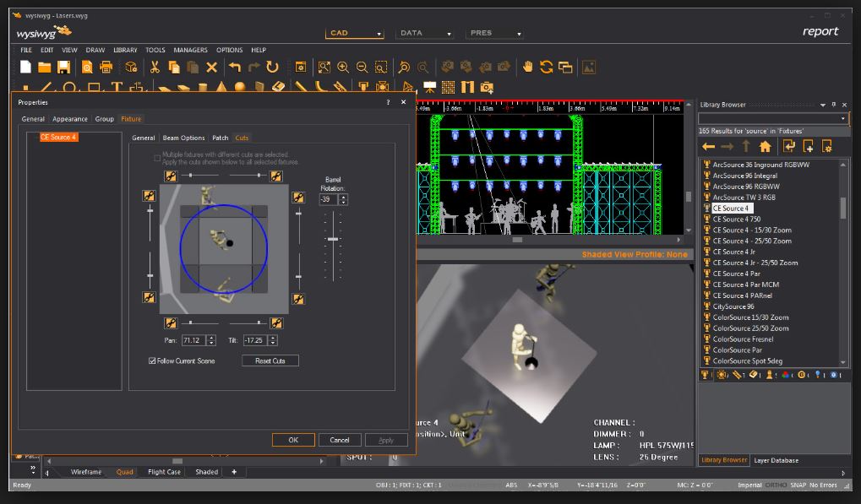Click the Barrel Rotation vertical slider
Viewport: 861px width, 504px height.
(333, 247)
